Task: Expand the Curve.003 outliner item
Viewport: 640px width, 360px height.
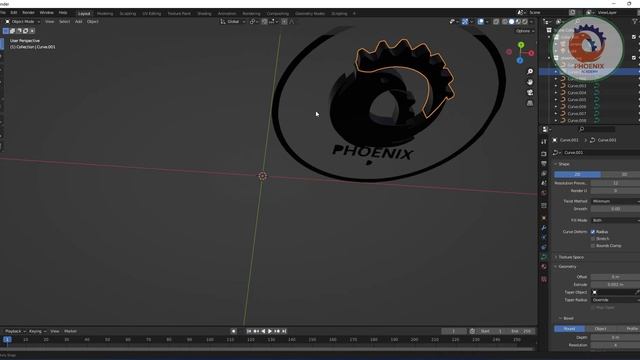Action: click(x=556, y=86)
